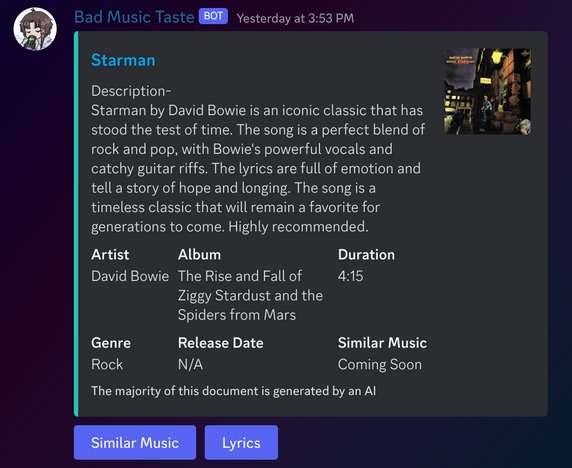The width and height of the screenshot is (572, 468).
Task: Enlarge the Ziggy Stardust album cover thumbnail
Action: point(487,91)
